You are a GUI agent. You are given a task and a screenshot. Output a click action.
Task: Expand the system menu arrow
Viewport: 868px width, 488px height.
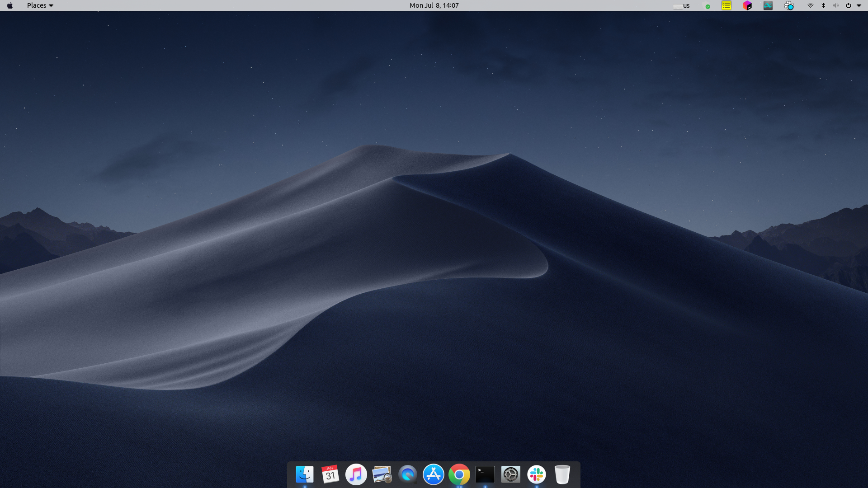859,5
